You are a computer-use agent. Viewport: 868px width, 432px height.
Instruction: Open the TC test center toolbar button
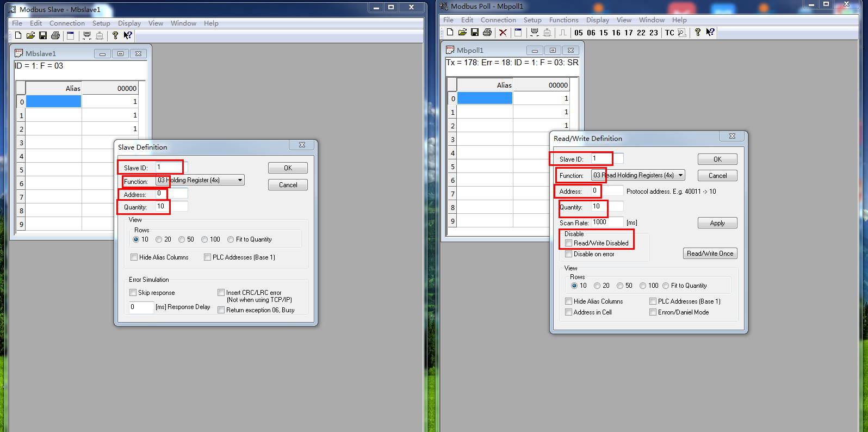669,33
